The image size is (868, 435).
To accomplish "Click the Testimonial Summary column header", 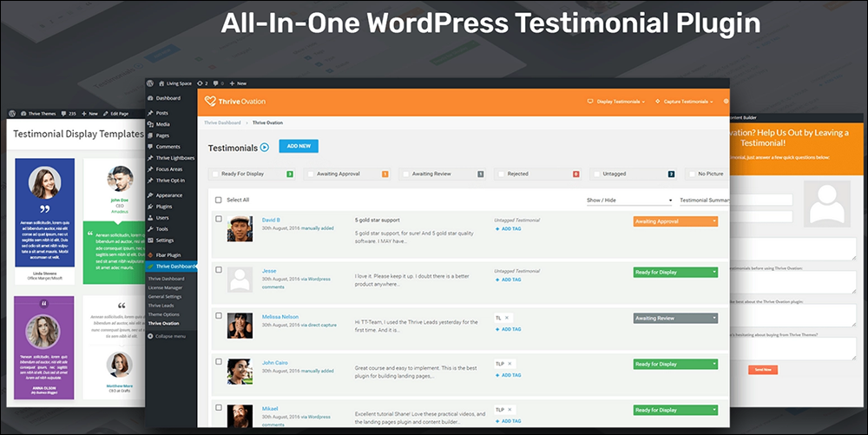I will click(x=704, y=201).
